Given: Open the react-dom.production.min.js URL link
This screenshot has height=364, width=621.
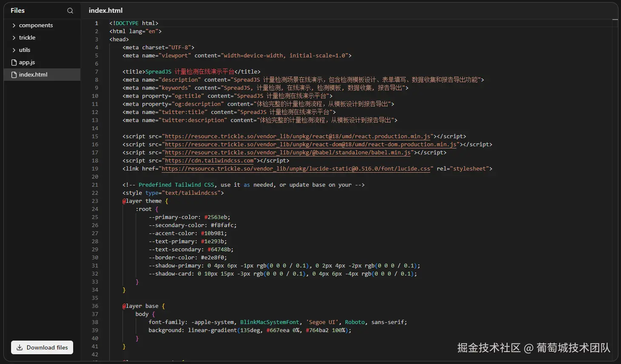Looking at the screenshot, I should point(310,145).
